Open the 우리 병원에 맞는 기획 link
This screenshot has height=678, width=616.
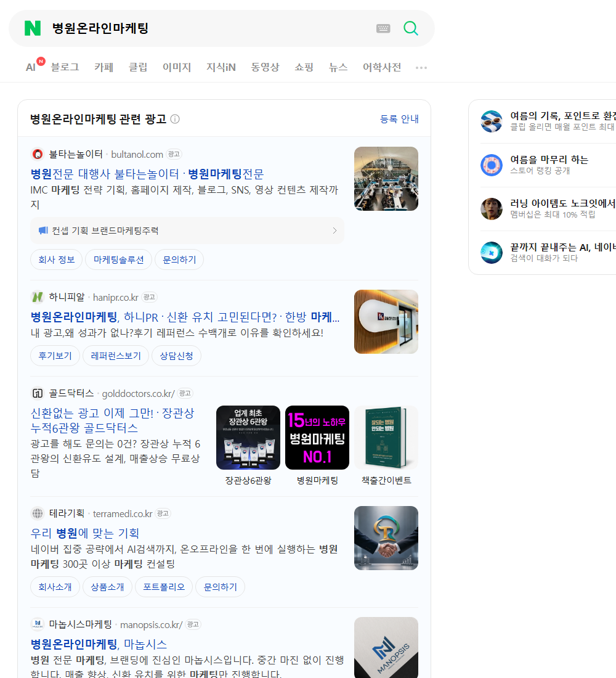coord(85,533)
